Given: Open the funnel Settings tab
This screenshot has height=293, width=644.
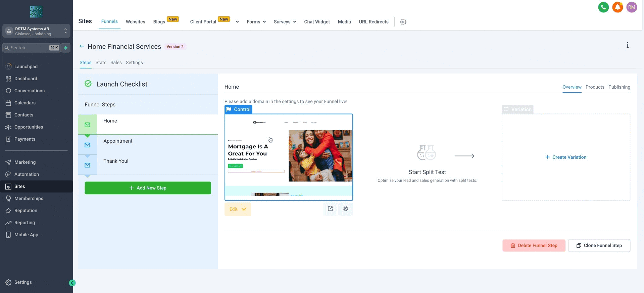Looking at the screenshot, I should coord(134,62).
